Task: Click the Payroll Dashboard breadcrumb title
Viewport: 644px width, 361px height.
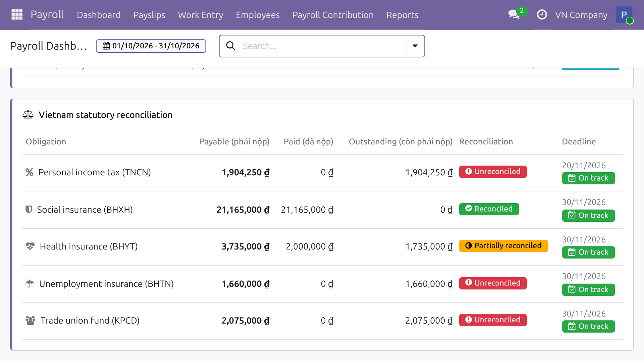Action: pyautogui.click(x=49, y=46)
